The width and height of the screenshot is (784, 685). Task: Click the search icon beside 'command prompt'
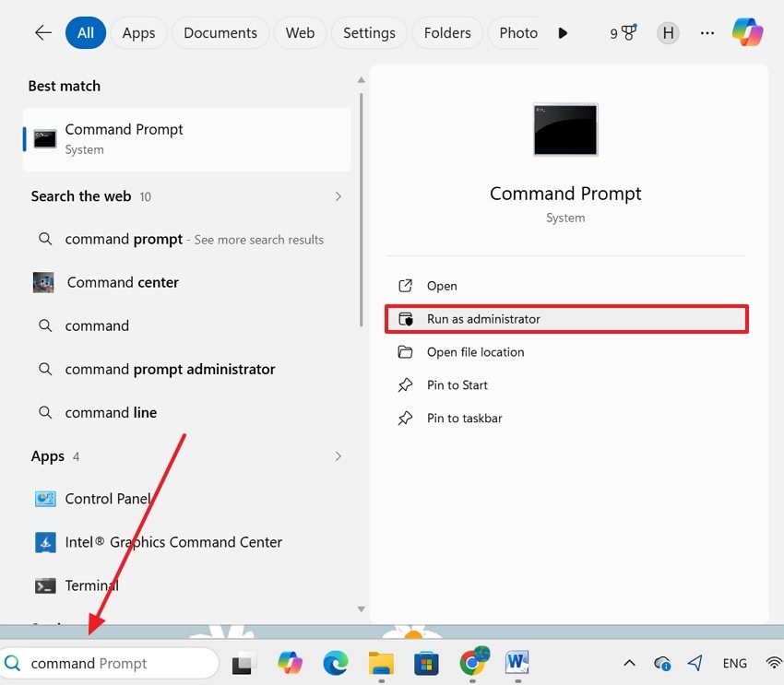pyautogui.click(x=45, y=239)
